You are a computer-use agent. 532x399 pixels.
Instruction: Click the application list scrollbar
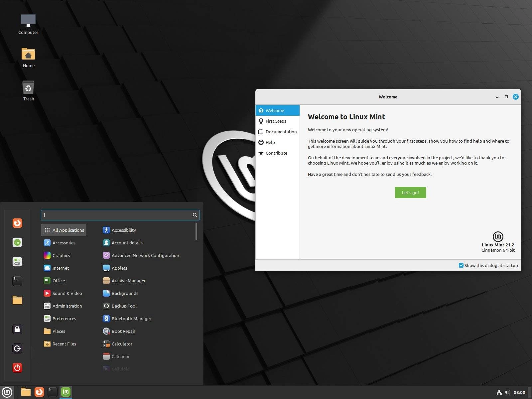tap(196, 231)
